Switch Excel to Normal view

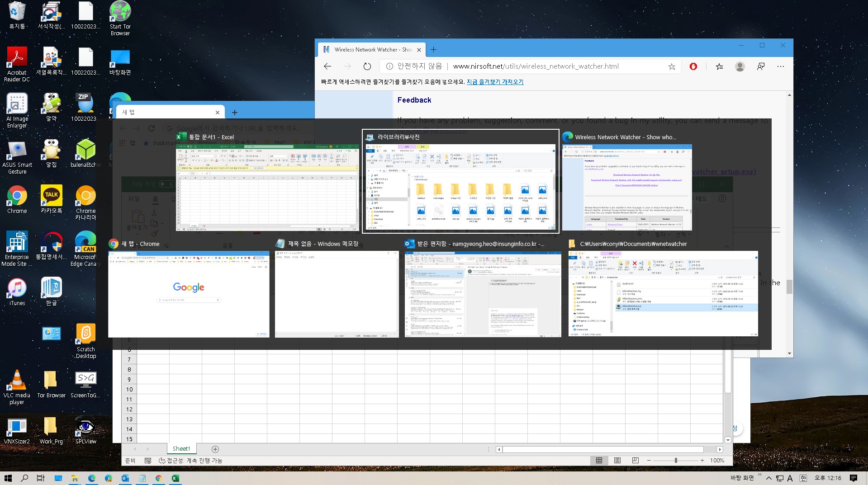pyautogui.click(x=599, y=461)
